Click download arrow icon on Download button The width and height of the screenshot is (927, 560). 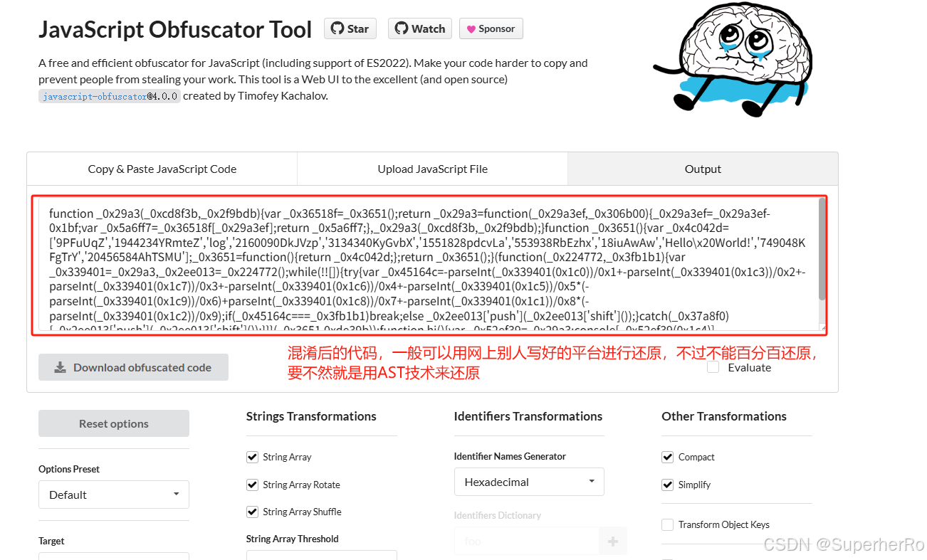pyautogui.click(x=61, y=368)
